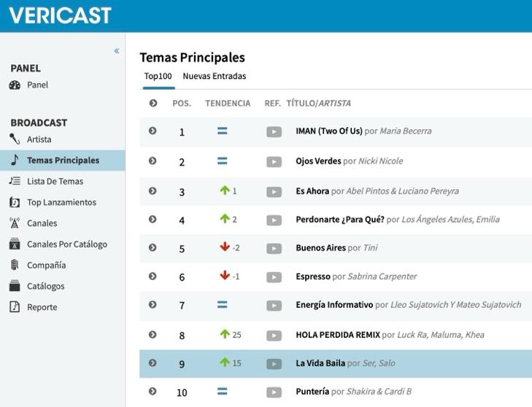Viewport: 532px width, 407px height.
Task: Play the reference video for Ojos Verdes
Action: [x=274, y=162]
